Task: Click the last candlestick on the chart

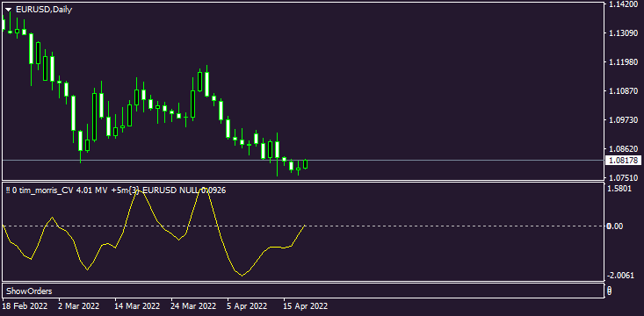Action: [305, 164]
